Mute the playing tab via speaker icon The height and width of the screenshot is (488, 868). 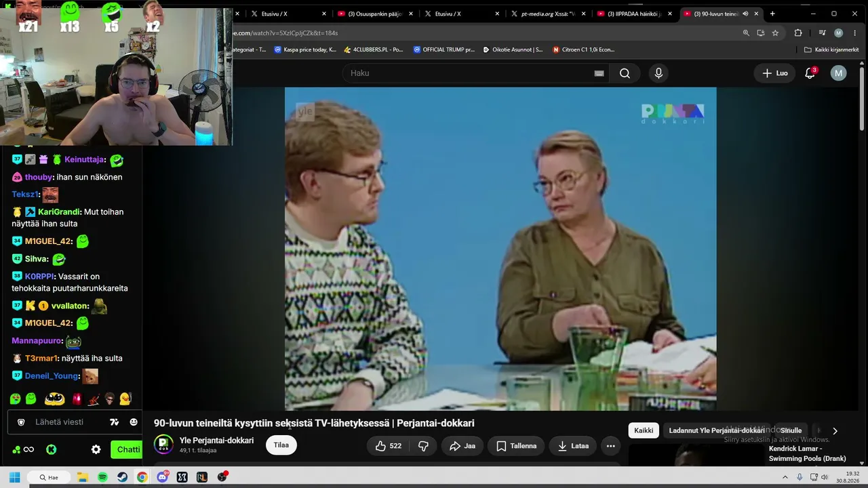coord(745,14)
